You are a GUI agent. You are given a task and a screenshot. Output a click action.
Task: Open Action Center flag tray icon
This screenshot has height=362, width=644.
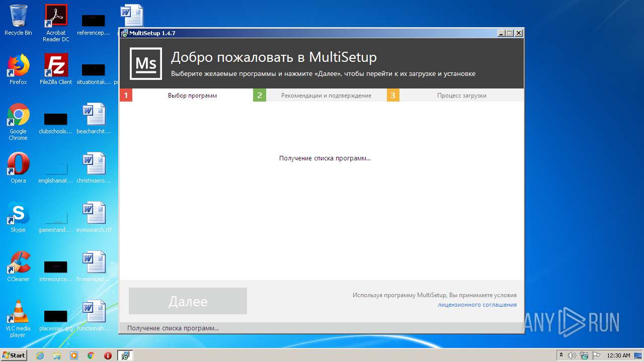point(596,355)
